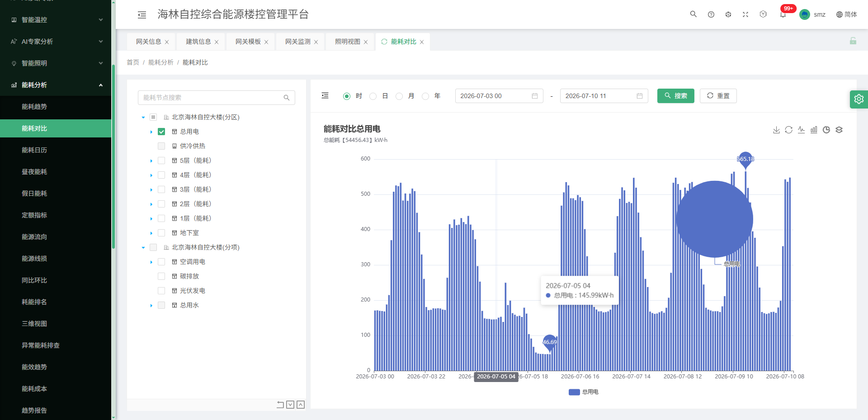Refresh the chart with the circular arrow icon

(789, 130)
